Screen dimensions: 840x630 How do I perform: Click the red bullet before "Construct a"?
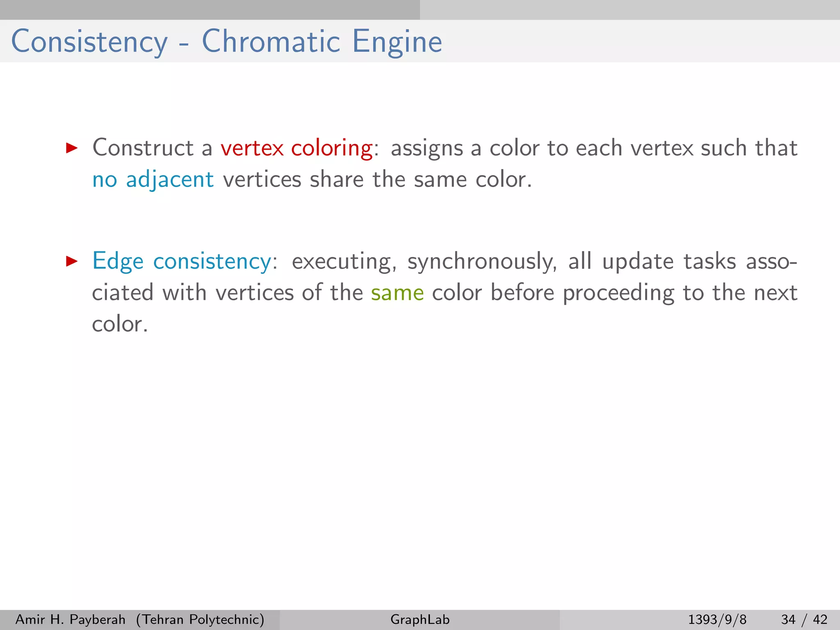(x=72, y=148)
